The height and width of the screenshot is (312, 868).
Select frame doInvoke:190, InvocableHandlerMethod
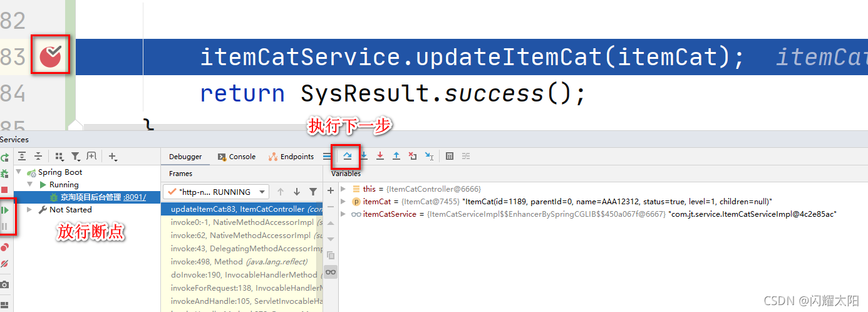tap(242, 274)
